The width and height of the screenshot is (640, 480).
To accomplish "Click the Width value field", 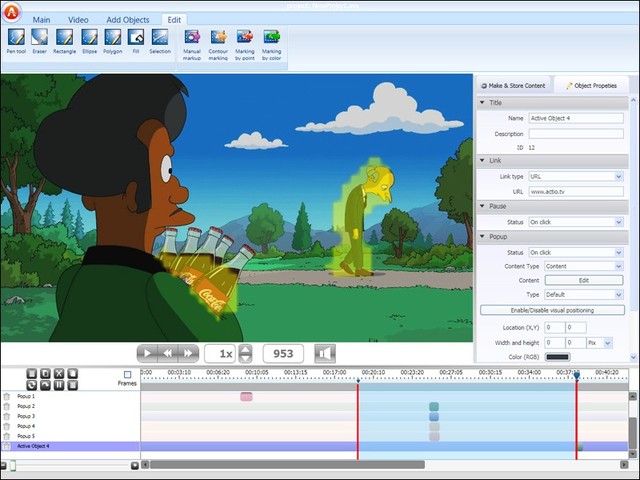I will (555, 343).
